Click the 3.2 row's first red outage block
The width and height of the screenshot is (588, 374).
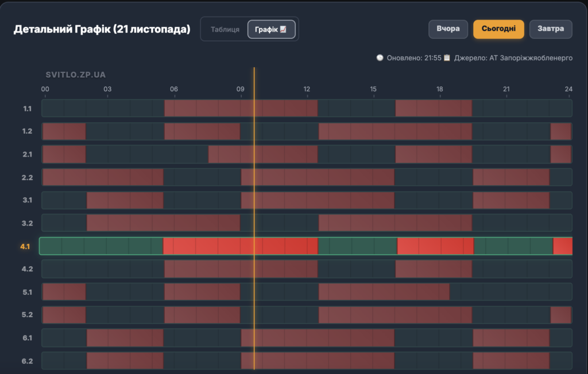pyautogui.click(x=163, y=223)
